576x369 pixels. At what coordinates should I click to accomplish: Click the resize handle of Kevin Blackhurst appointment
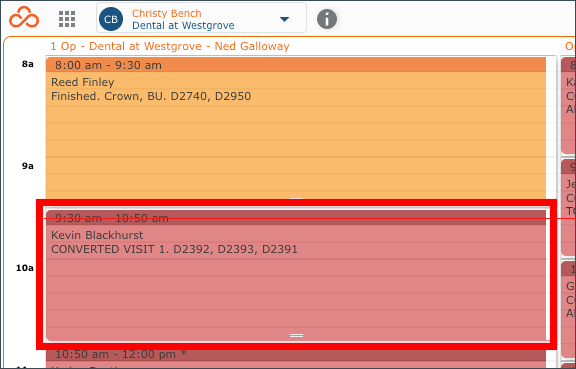(296, 336)
